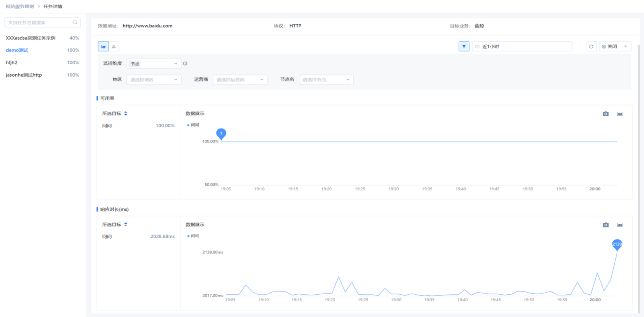Image resolution: width=644 pixels, height=317 pixels.
Task: Sort 所选目标 in the 响应时长 panel
Action: point(126,224)
